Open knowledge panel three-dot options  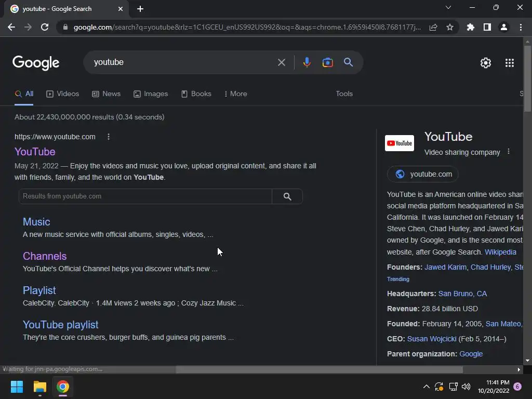pyautogui.click(x=508, y=151)
